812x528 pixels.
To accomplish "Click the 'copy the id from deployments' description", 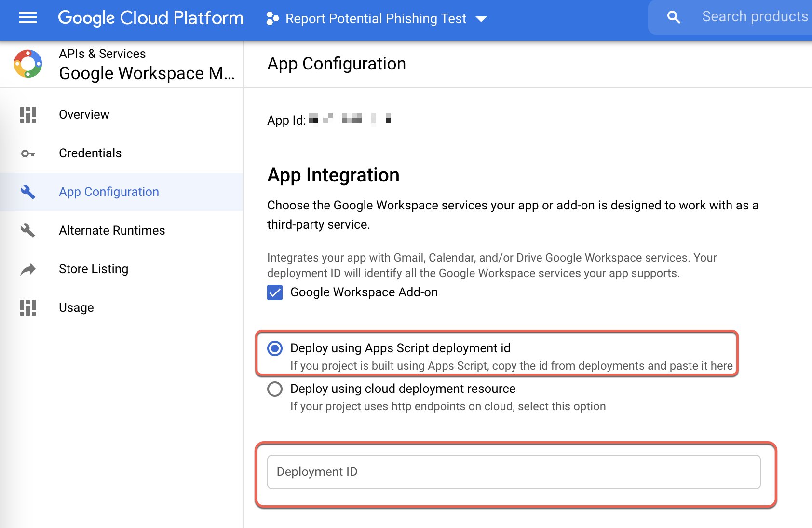I will tap(512, 366).
